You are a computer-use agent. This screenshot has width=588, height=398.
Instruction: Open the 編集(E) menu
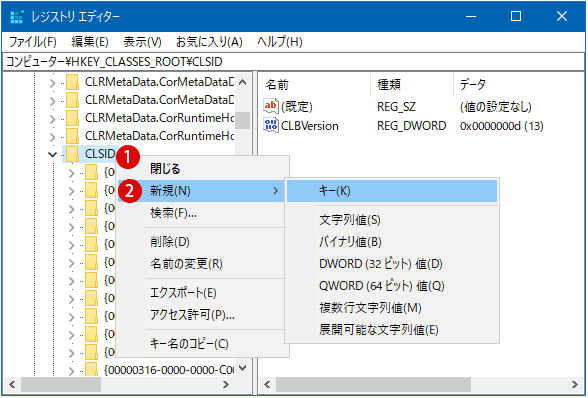click(90, 42)
